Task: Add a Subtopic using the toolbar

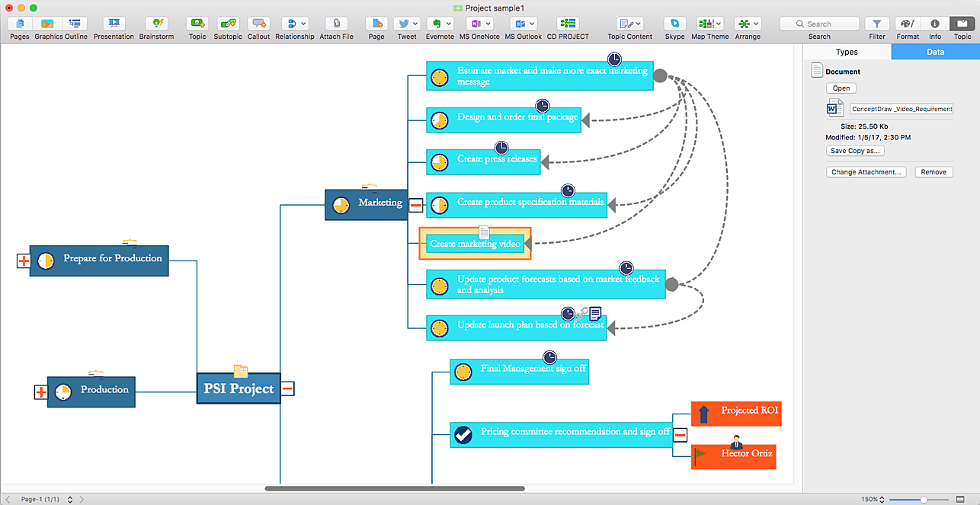Action: tap(228, 24)
